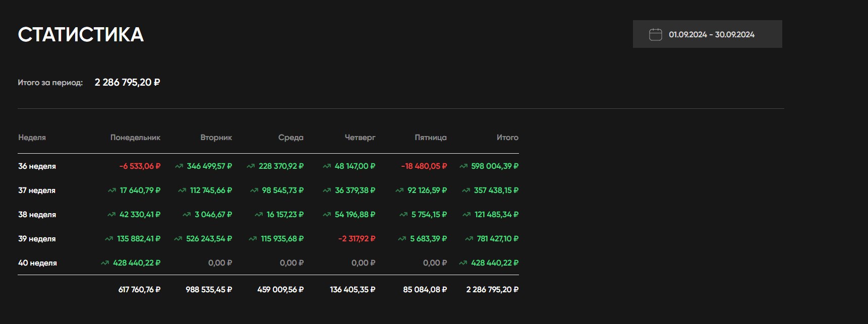Click the -18 480,05 ₽ Friday cell
Viewport: 868px width, 324px height.
424,166
